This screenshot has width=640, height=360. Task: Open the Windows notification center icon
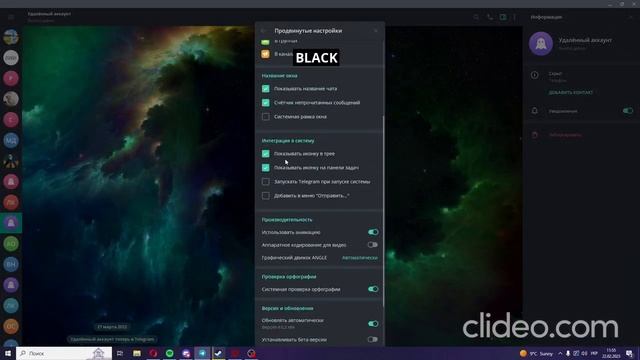click(x=629, y=353)
